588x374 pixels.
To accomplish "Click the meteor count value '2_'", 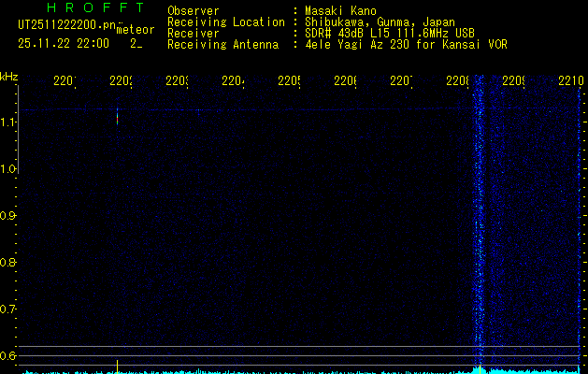I will (136, 44).
